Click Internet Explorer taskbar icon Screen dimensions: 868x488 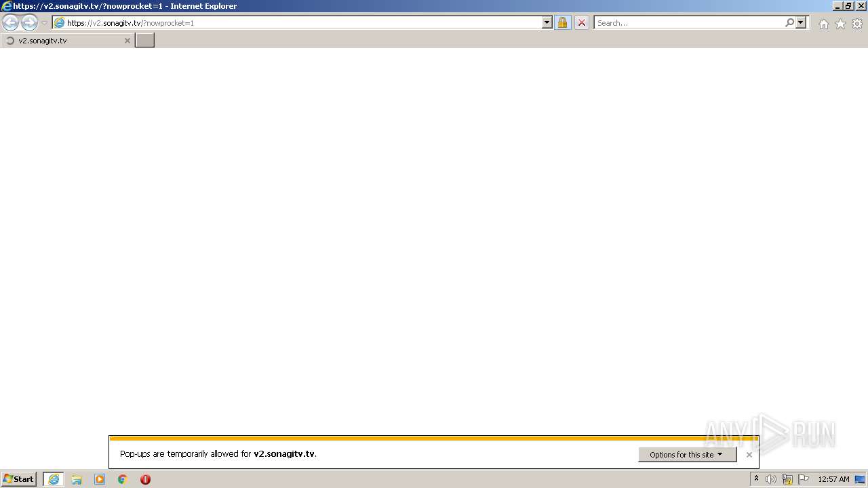pos(54,479)
